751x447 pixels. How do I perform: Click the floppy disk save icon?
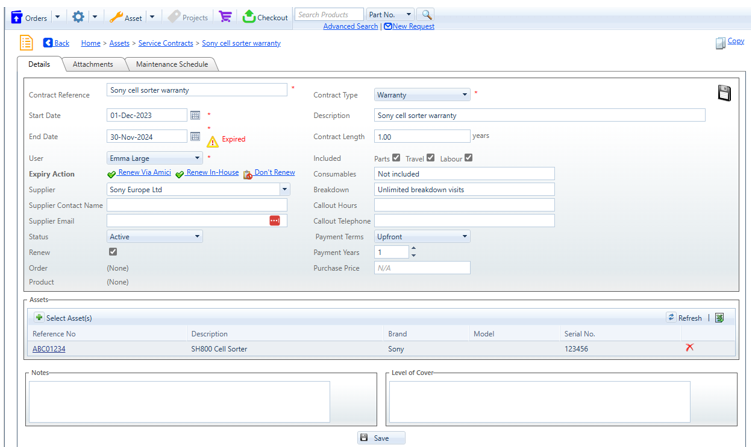[x=724, y=93]
